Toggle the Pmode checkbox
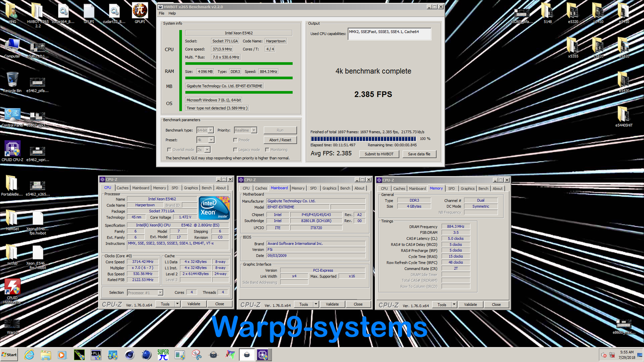Viewport: 644px width, 362px height. 235,140
